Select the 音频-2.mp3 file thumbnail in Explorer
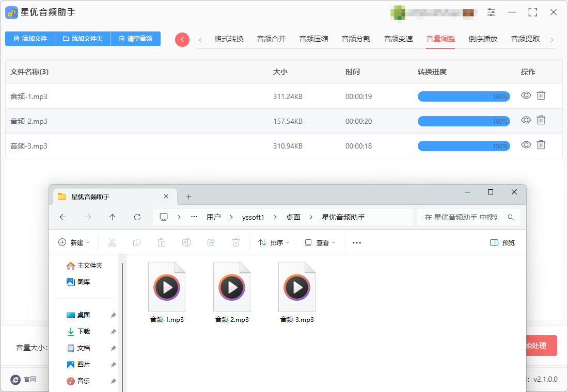The width and height of the screenshot is (568, 392). coord(232,292)
